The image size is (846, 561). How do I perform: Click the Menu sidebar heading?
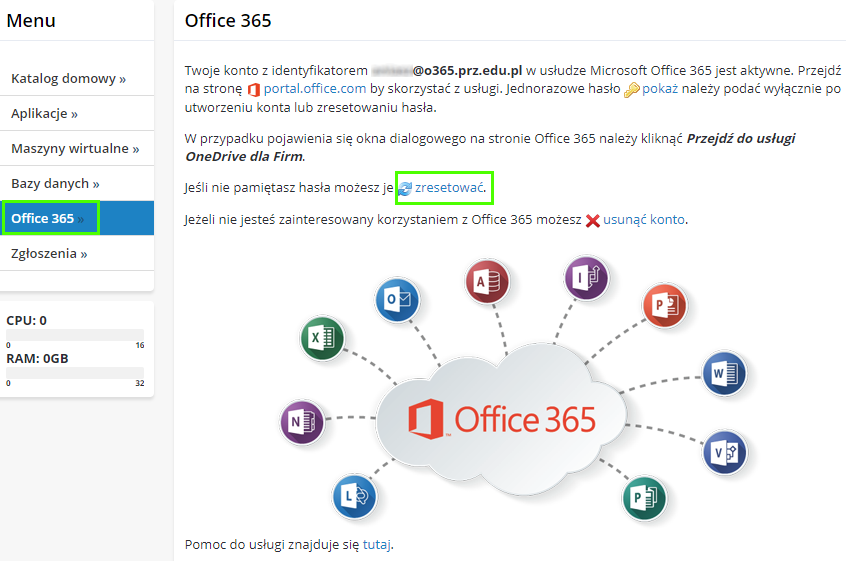31,20
